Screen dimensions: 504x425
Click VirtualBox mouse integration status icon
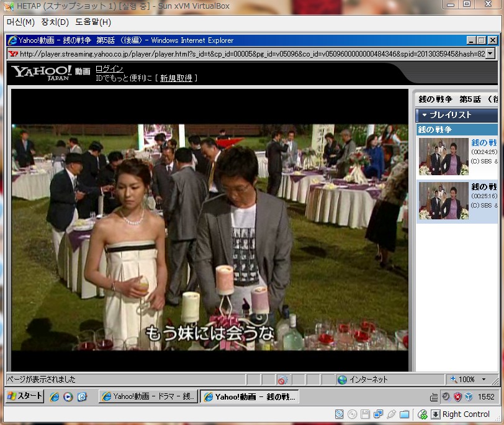coord(422,414)
